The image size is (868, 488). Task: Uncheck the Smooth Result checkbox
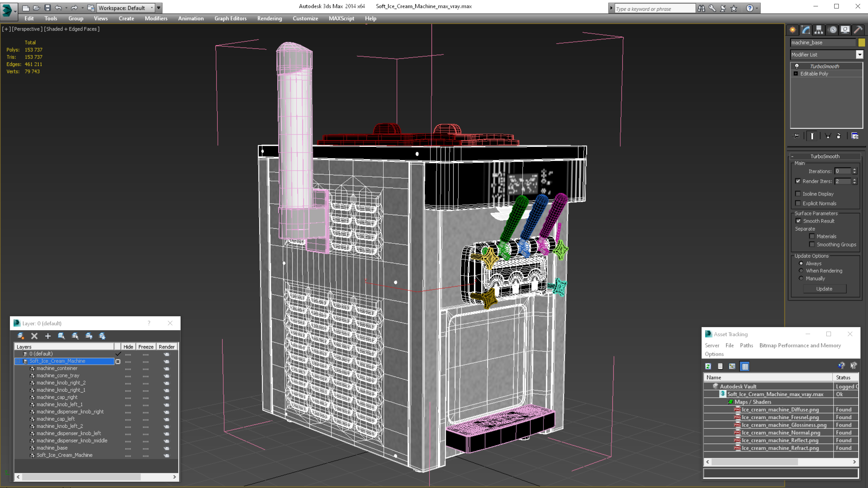click(x=798, y=221)
